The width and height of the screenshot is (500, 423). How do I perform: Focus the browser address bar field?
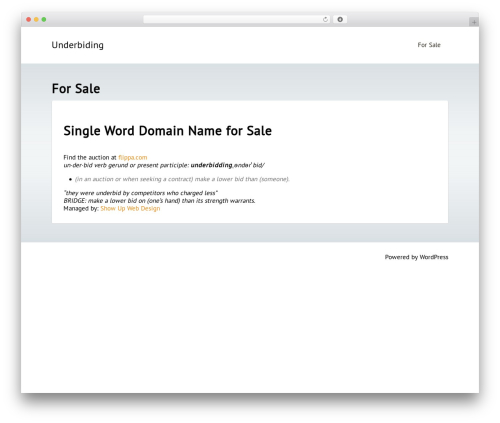coord(237,19)
